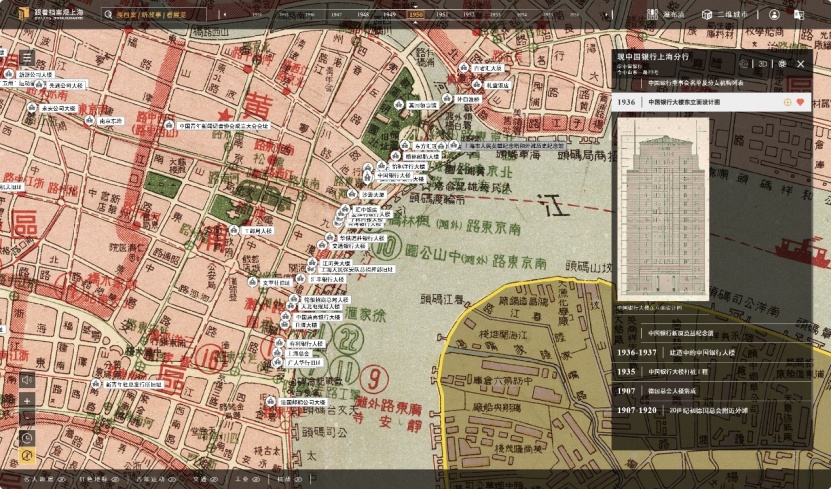Toggle the 3D view in building panel
Viewport: 831px width, 489px height.
coord(763,64)
